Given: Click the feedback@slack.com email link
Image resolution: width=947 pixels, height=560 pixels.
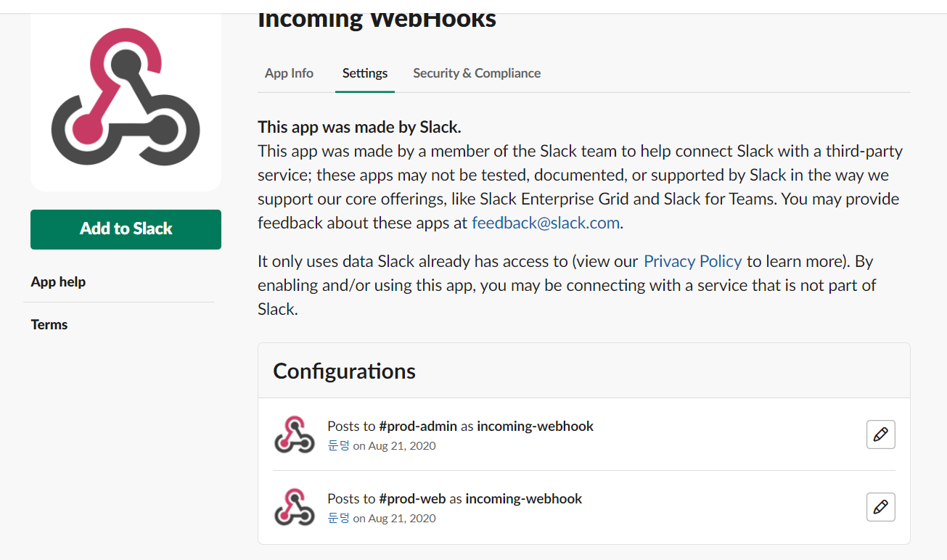Looking at the screenshot, I should click(546, 223).
